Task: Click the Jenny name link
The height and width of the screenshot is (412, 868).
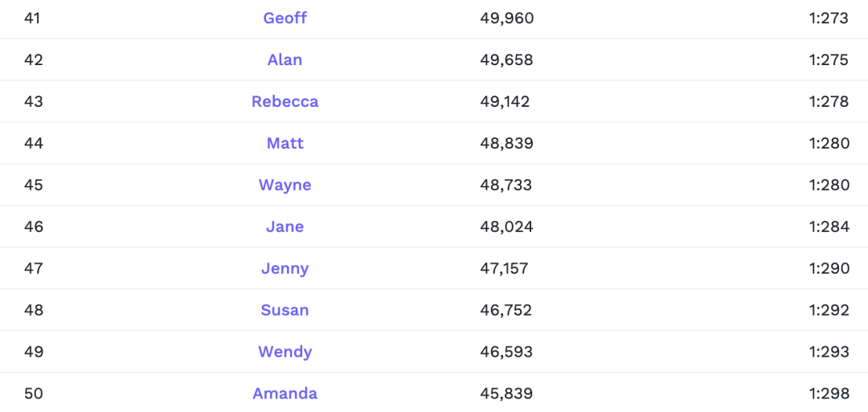Action: pyautogui.click(x=285, y=268)
